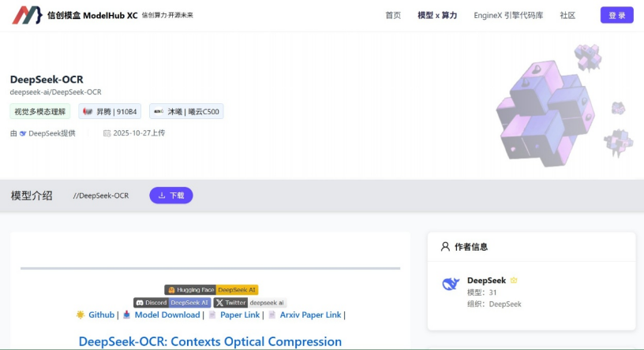Go to the 社区 nav item
This screenshot has width=644, height=350.
567,15
